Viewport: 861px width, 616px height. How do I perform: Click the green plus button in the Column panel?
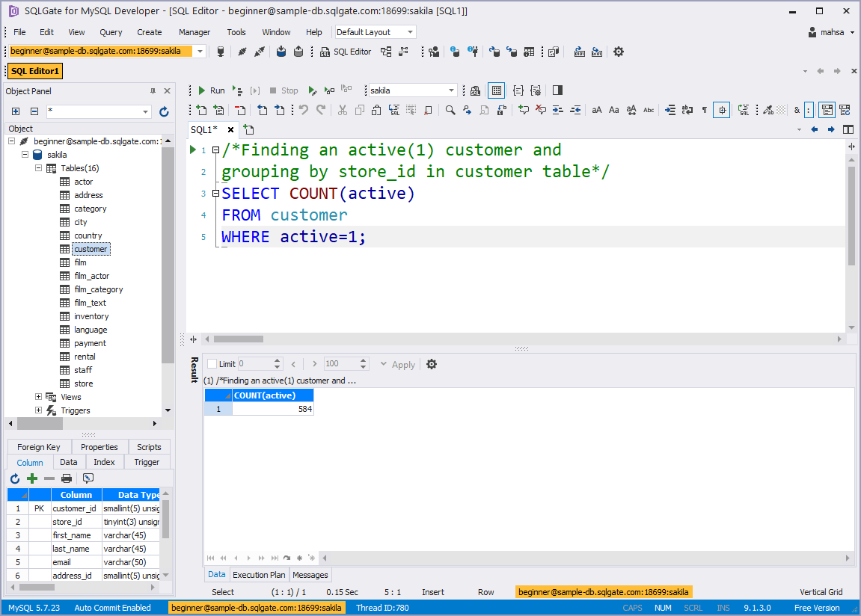click(x=31, y=478)
